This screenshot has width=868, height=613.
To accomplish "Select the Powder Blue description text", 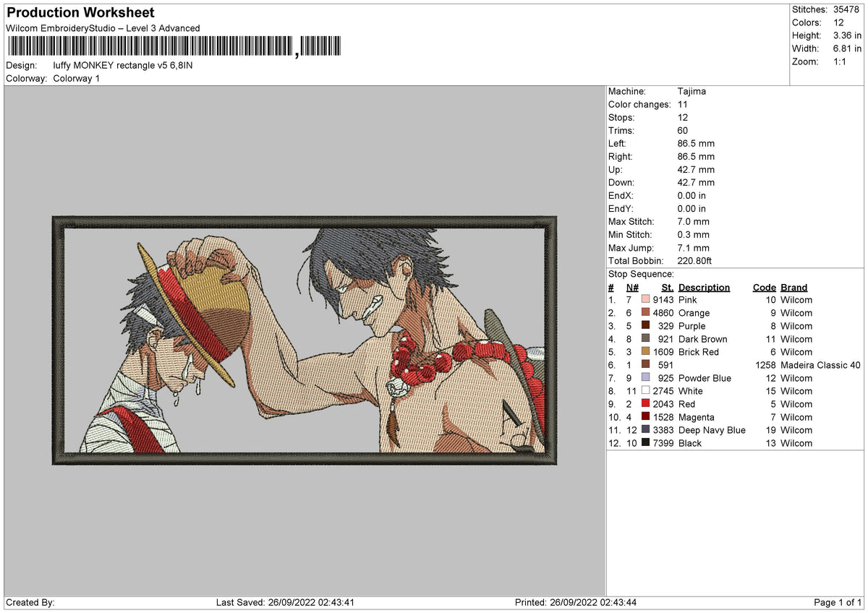I will pos(705,378).
